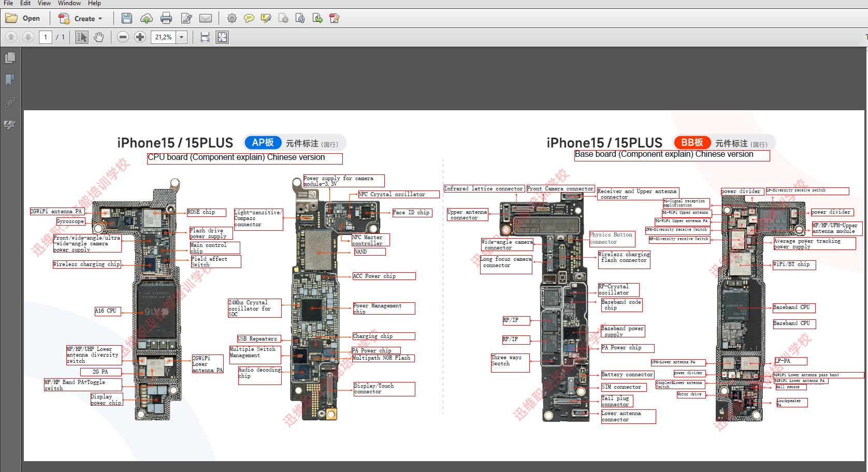Expand the zoom percentage dropdown
Image resolution: width=868 pixels, height=472 pixels.
point(181,37)
